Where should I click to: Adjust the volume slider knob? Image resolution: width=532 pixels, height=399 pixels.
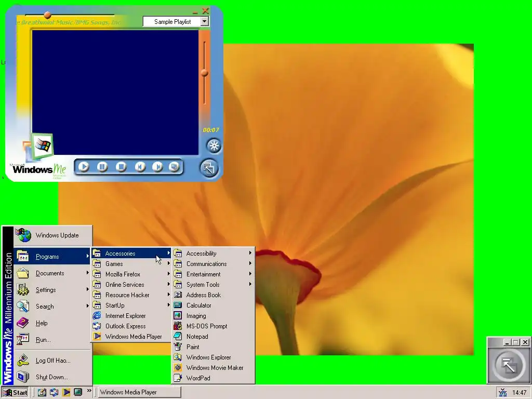[x=204, y=73]
